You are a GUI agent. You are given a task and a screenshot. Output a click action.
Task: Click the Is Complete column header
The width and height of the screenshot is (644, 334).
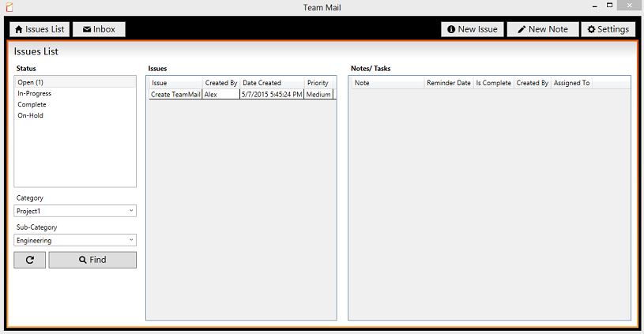click(x=493, y=82)
